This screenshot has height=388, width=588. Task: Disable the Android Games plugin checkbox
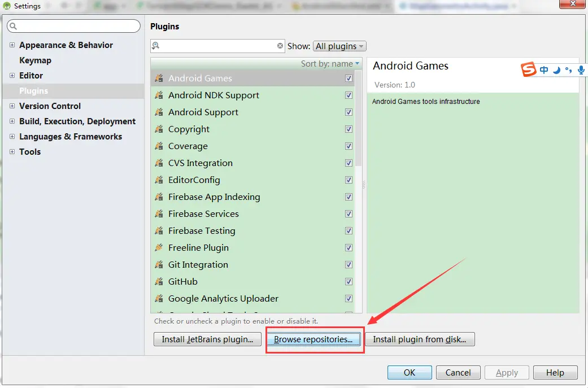(x=349, y=78)
